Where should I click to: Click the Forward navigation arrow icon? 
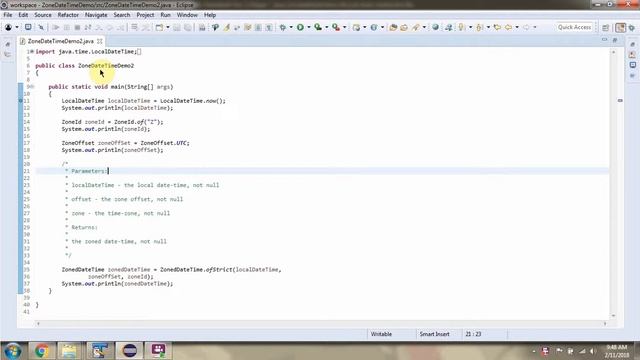click(526, 27)
